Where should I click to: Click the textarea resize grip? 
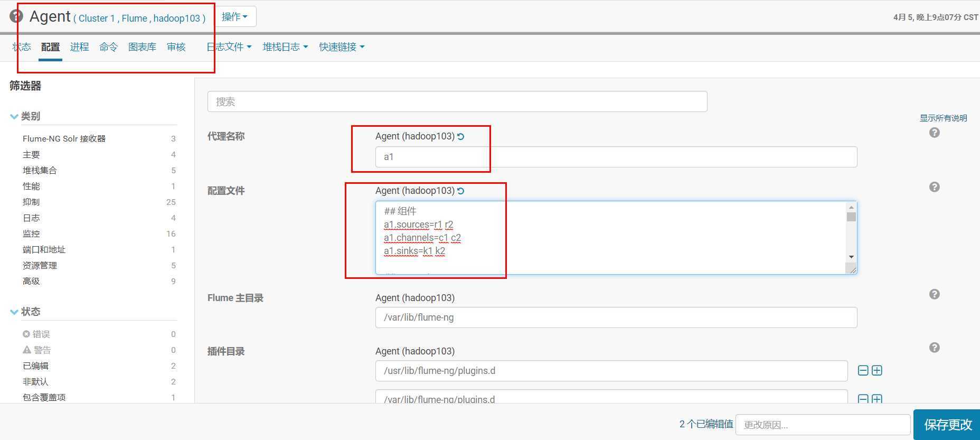(852, 269)
